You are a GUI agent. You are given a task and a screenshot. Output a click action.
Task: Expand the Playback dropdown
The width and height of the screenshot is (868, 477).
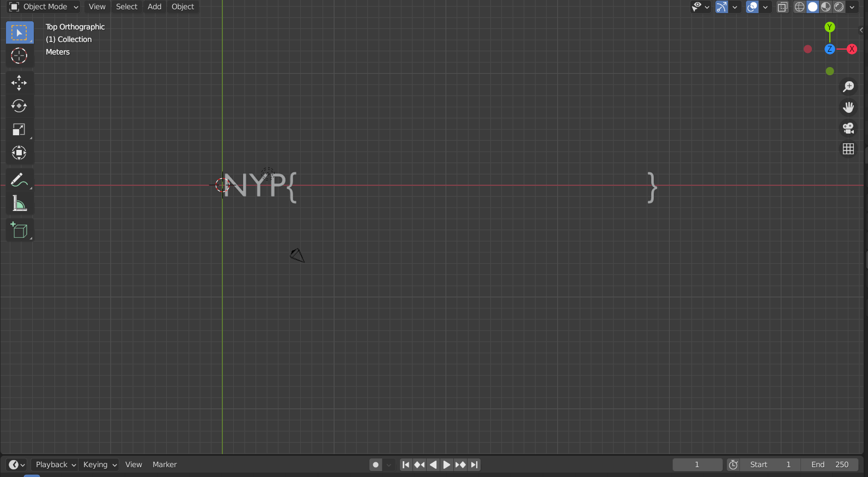[x=55, y=464]
